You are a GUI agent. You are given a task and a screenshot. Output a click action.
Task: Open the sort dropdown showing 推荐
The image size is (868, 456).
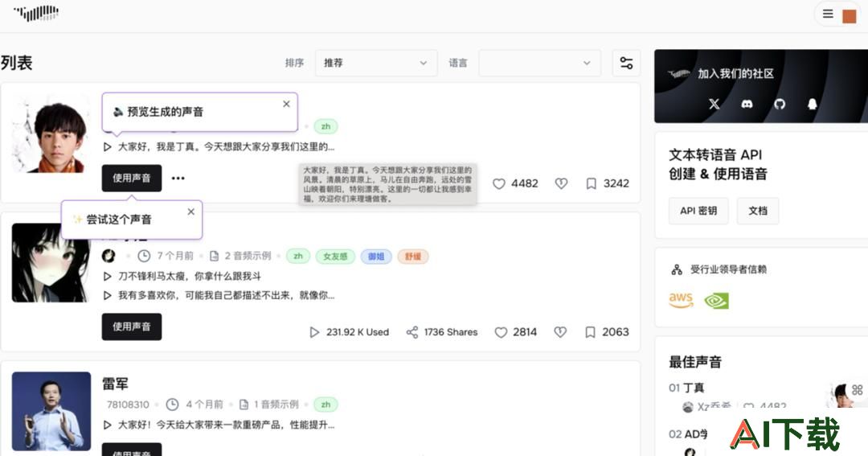click(x=376, y=64)
